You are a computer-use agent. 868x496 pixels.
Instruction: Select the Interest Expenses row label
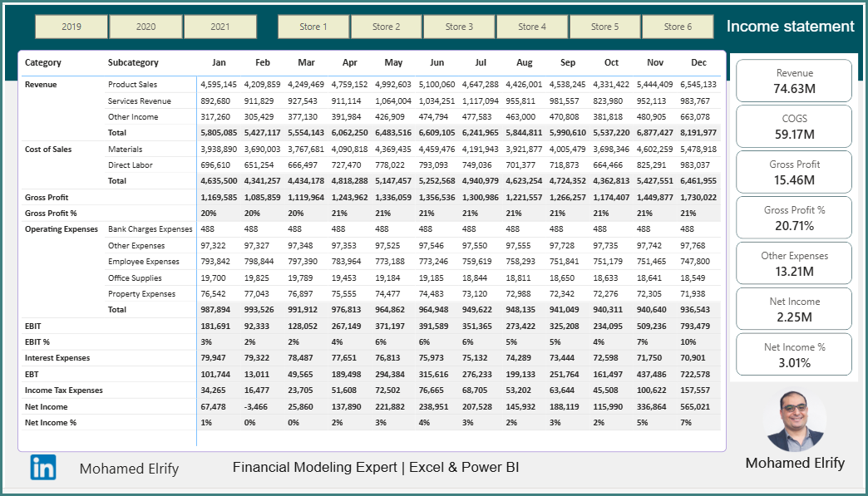57,358
